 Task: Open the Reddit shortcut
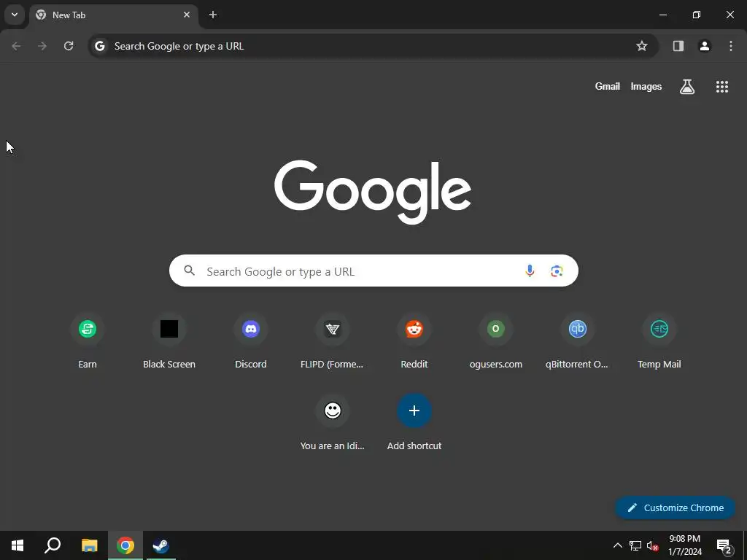[414, 341]
